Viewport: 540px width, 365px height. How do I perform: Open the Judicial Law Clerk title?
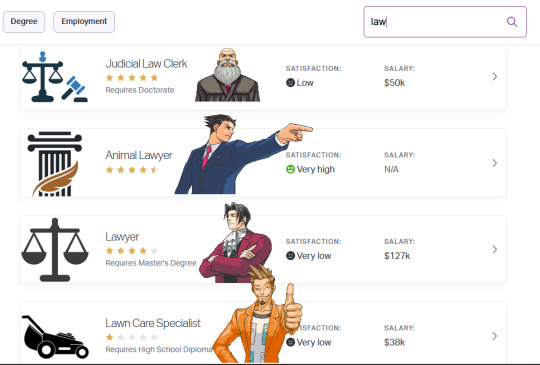point(146,64)
